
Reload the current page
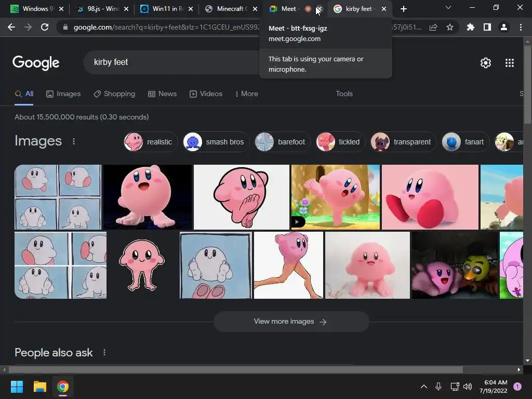(45, 27)
